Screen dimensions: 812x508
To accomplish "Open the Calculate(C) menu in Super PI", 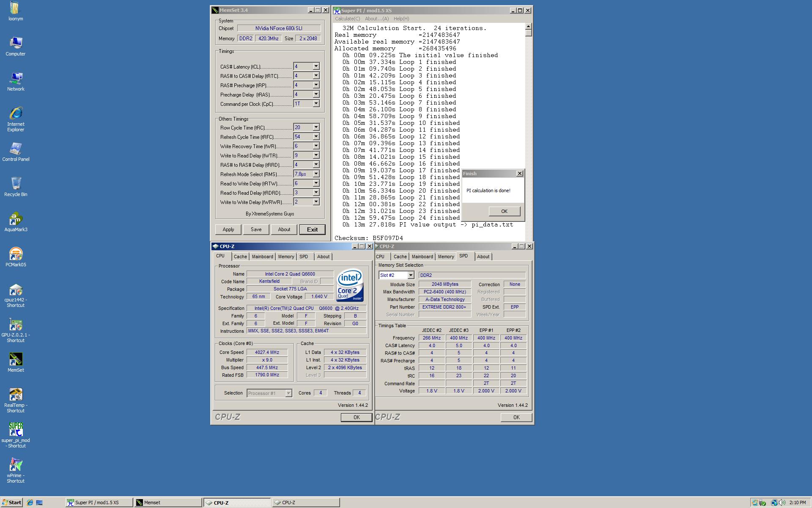I will (x=347, y=19).
